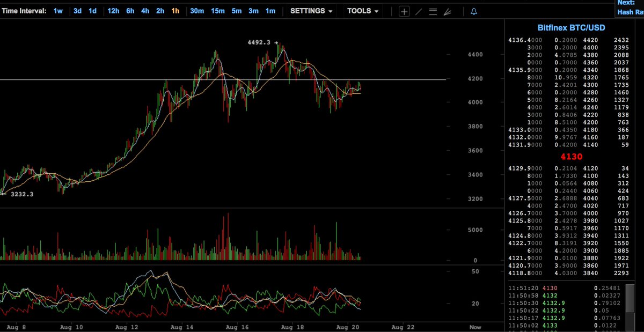644x332 pixels.
Task: Select the trend line drawing tool
Action: click(x=419, y=11)
